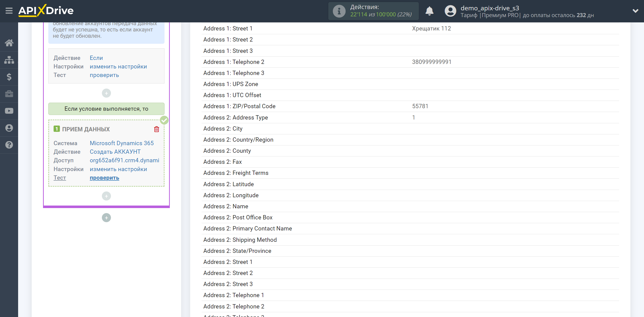Select Address 1: Street 2 row

(x=410, y=39)
